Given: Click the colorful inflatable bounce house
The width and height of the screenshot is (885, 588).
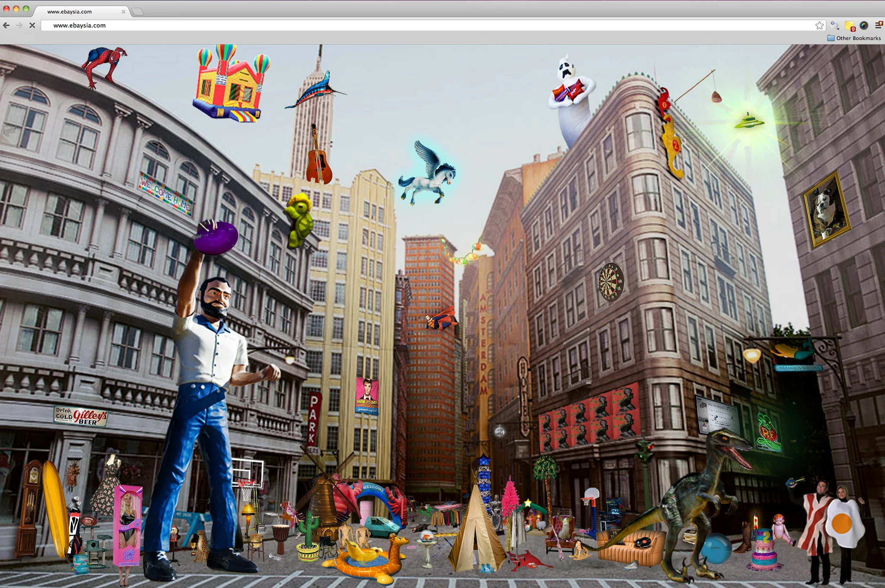Looking at the screenshot, I should [231, 84].
